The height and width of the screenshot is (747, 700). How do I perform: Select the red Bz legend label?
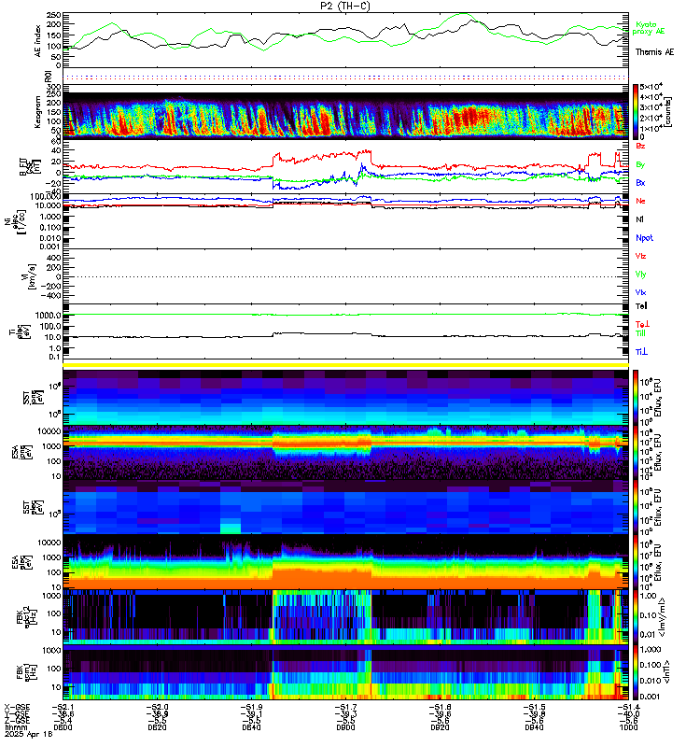[640, 146]
